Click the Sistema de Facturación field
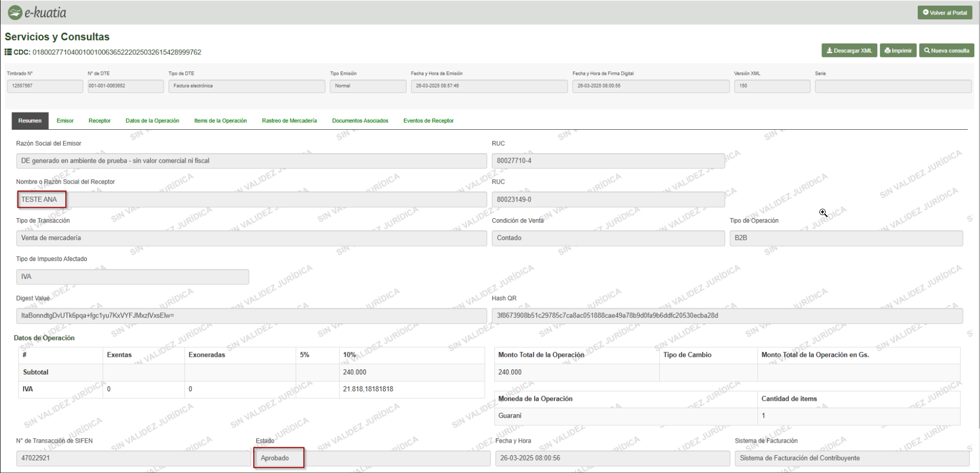980x473 pixels. pyautogui.click(x=852, y=458)
